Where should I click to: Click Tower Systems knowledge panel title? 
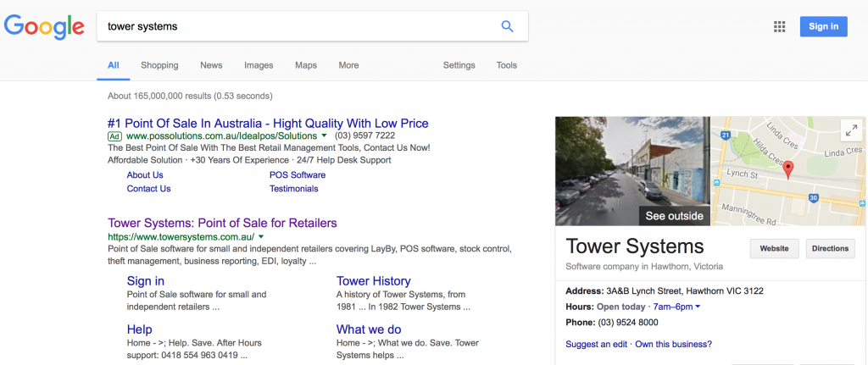(635, 246)
